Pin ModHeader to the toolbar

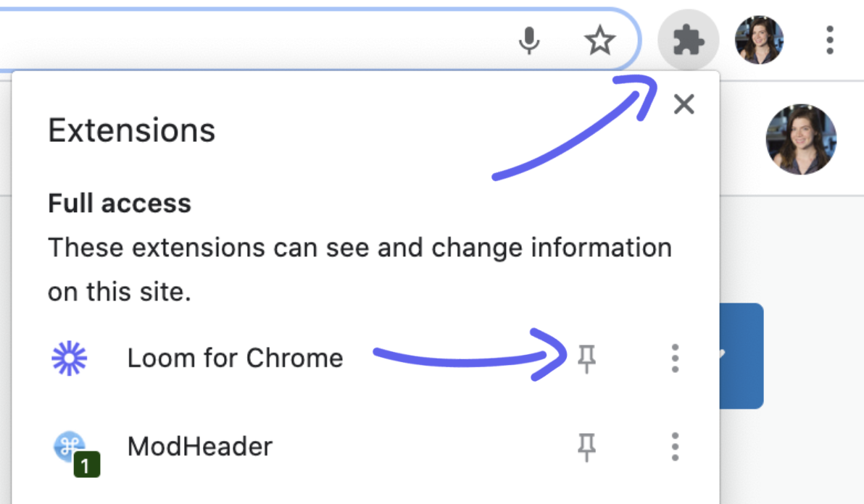[x=586, y=447]
